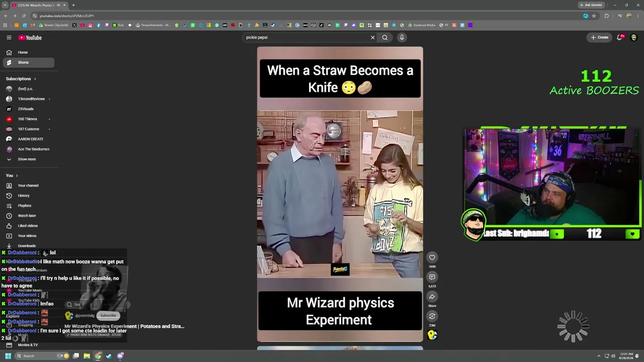Click the Create button
The height and width of the screenshot is (362, 644).
point(600,37)
